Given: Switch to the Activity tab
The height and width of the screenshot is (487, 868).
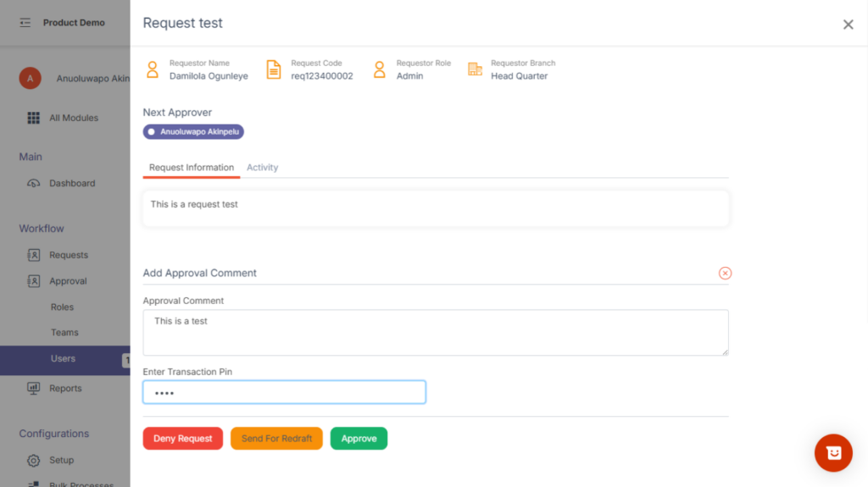Looking at the screenshot, I should [262, 168].
